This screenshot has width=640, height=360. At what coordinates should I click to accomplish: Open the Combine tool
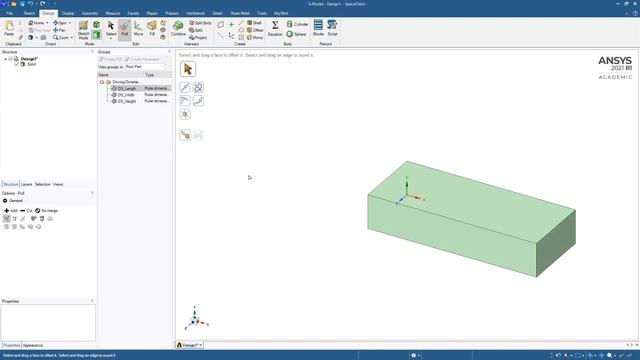pos(178,29)
